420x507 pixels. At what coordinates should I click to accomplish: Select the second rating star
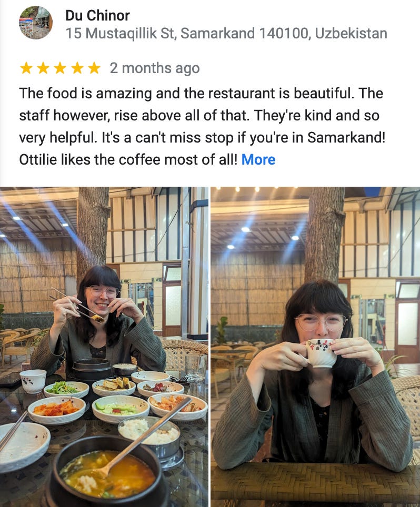tap(43, 68)
